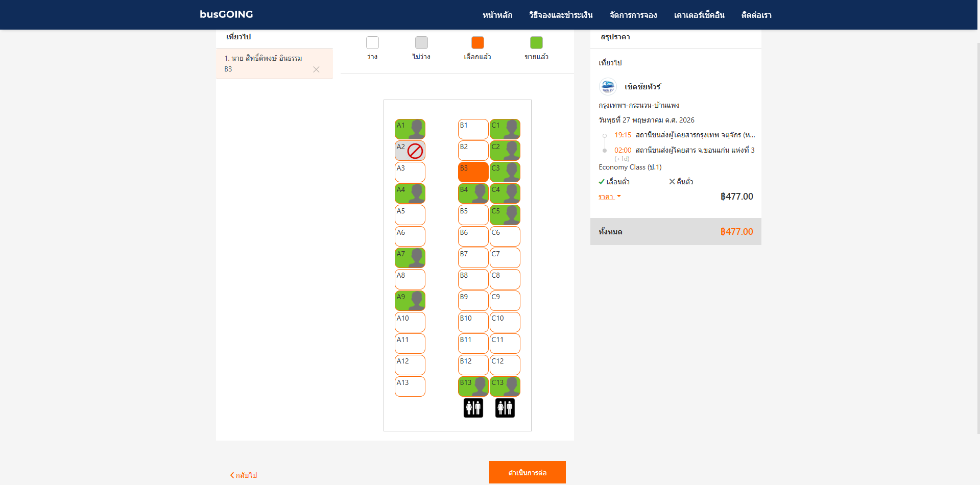Select sold seat B4
The height and width of the screenshot is (485, 980).
473,193
